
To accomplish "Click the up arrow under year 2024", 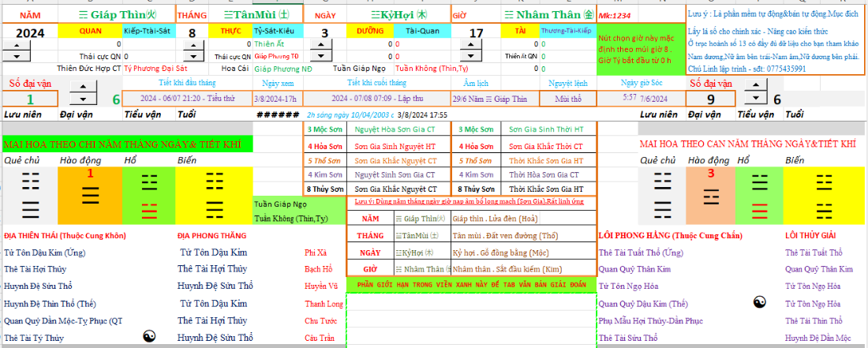I will coord(17,46).
